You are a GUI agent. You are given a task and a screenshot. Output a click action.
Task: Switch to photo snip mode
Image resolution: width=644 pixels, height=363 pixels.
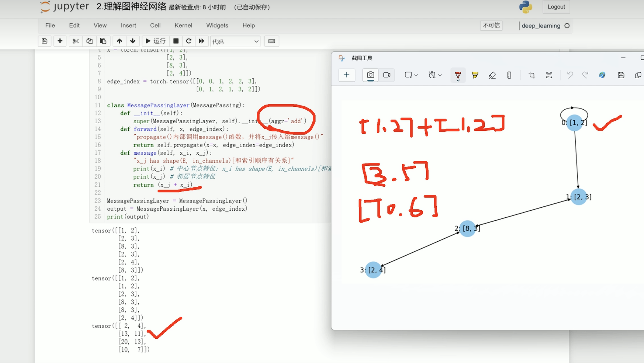click(x=370, y=75)
